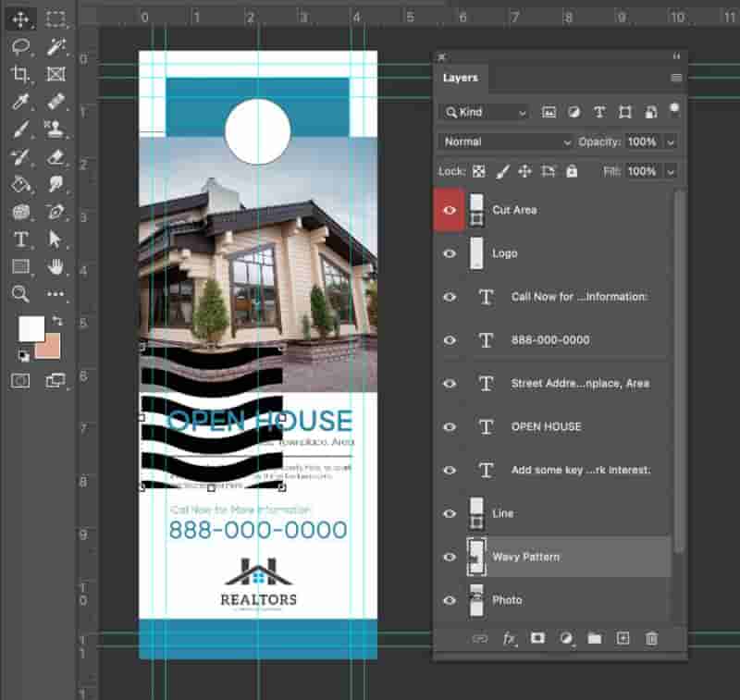Pick the Eyedropper tool

[x=20, y=102]
